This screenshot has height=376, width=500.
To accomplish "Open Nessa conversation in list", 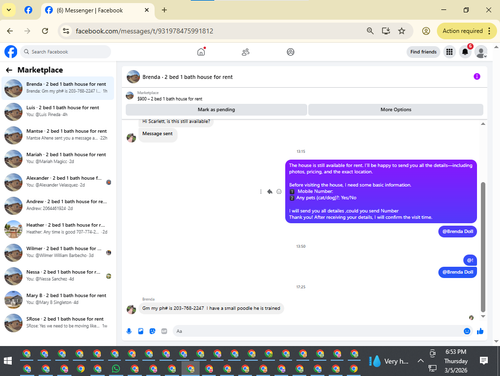I will [58, 276].
